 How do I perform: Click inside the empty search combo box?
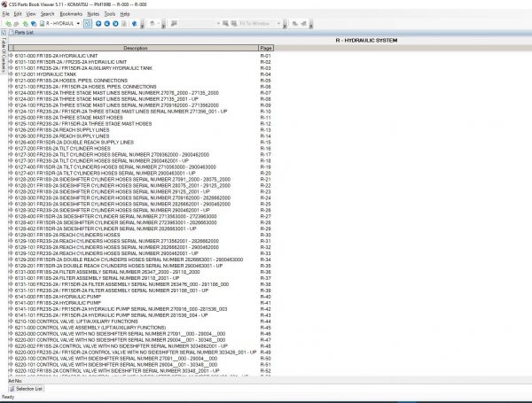[x=198, y=24]
